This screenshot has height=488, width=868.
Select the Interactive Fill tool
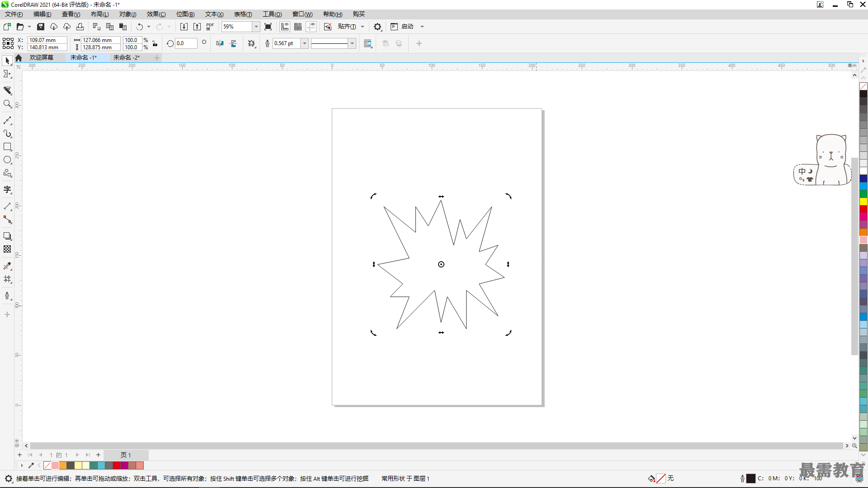(x=7, y=279)
